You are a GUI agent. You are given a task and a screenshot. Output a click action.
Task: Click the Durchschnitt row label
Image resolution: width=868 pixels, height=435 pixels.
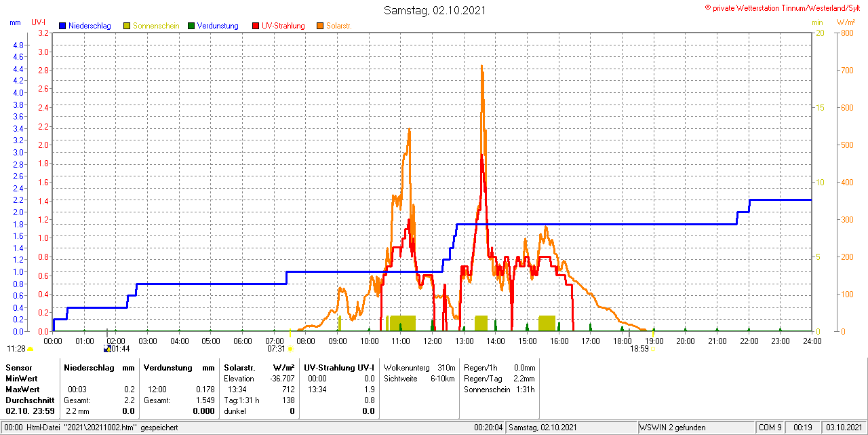pos(30,400)
